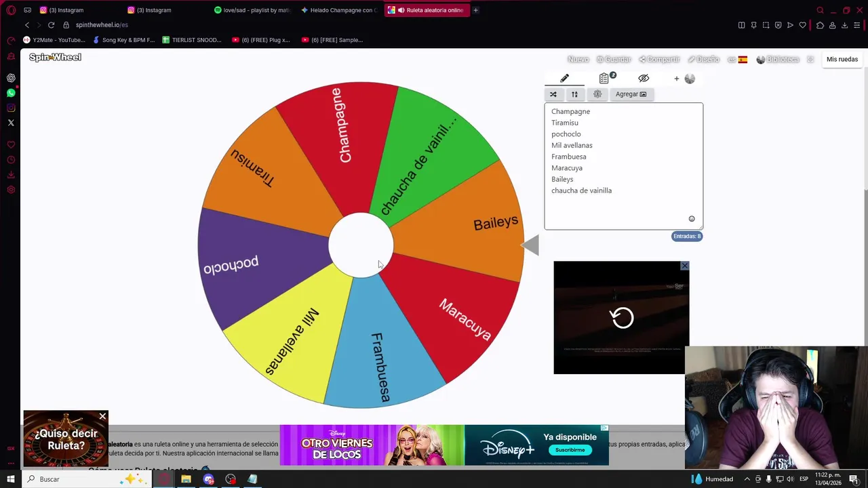Open the Compartir share option
Screen dimensions: 868x488
[x=659, y=60]
